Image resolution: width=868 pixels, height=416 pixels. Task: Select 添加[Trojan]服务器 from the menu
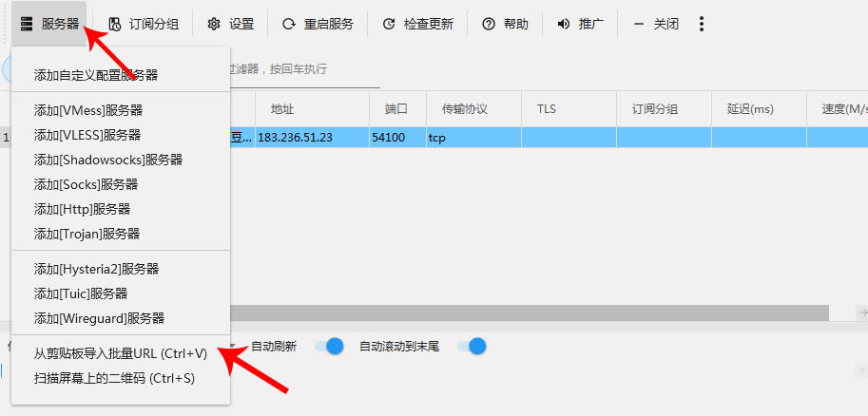[100, 234]
